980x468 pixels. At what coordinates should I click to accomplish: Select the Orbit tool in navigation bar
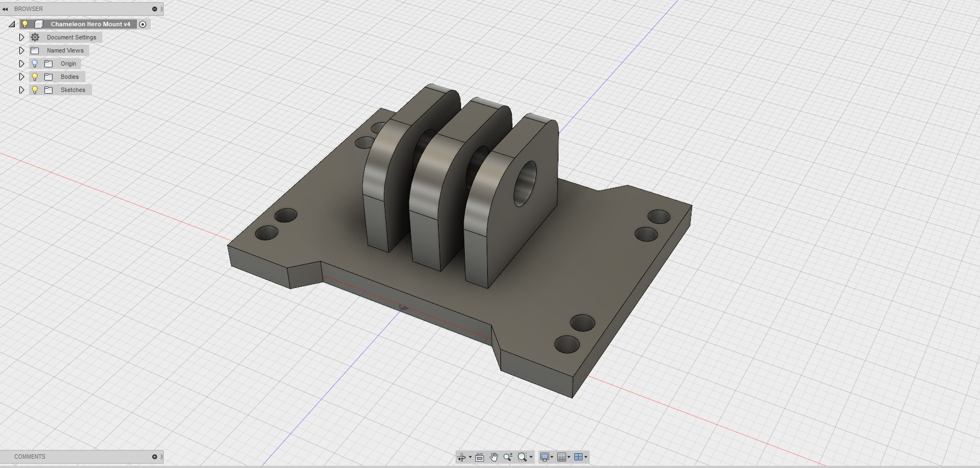click(x=462, y=457)
